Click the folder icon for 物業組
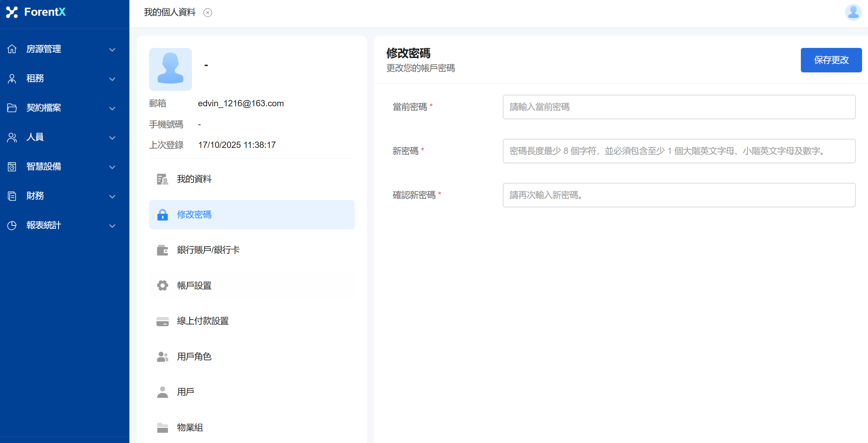The height and width of the screenshot is (443, 868). coord(162,428)
